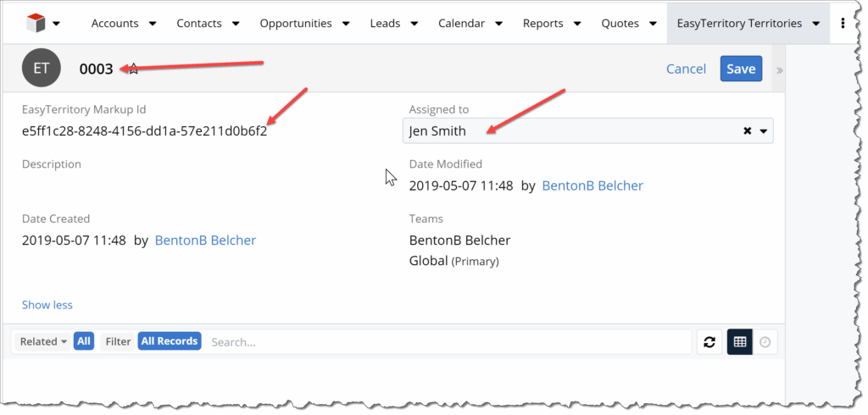868x415 pixels.
Task: Clear the Jen Smith assigned user
Action: (x=747, y=131)
